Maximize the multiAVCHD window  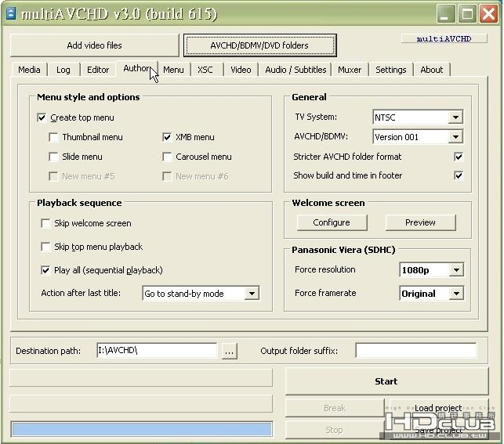pyautogui.click(x=467, y=14)
